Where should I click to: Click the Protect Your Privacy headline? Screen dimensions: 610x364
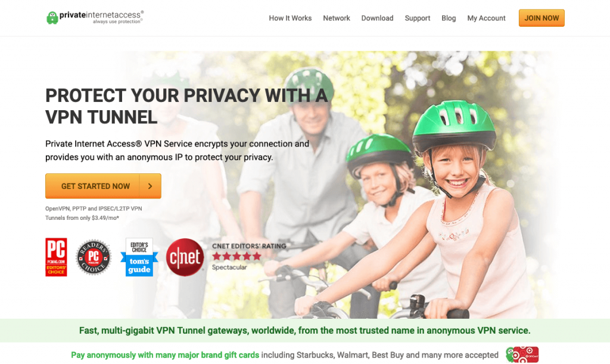click(x=186, y=106)
